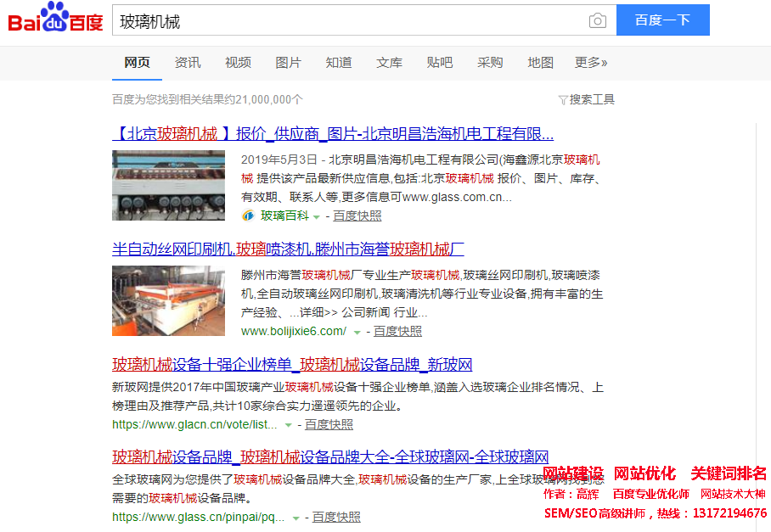The image size is (771, 532).
Task: Expand dropdown arrow beside glacn.cn URL
Action: pos(289,424)
